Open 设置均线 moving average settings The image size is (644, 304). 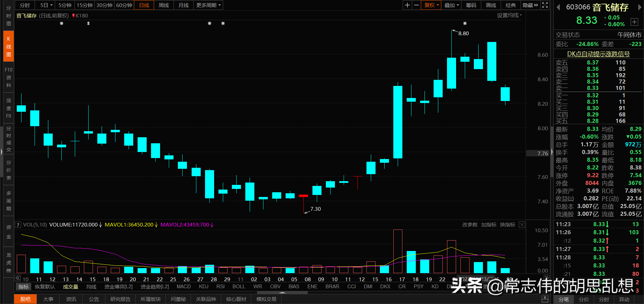pyautogui.click(x=508, y=15)
